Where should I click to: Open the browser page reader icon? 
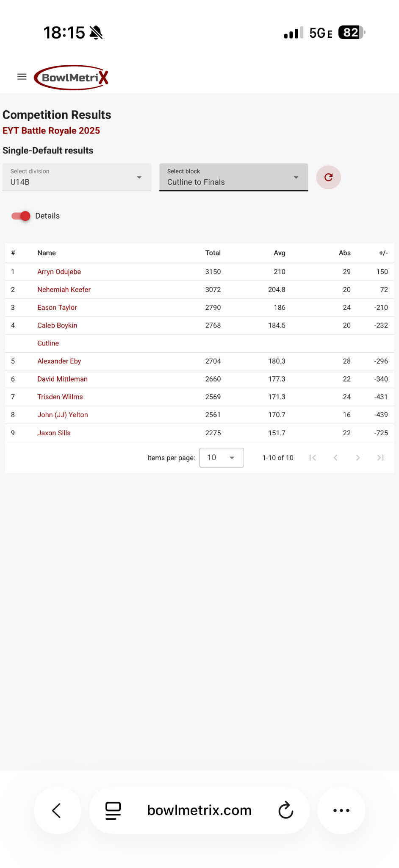pos(113,810)
